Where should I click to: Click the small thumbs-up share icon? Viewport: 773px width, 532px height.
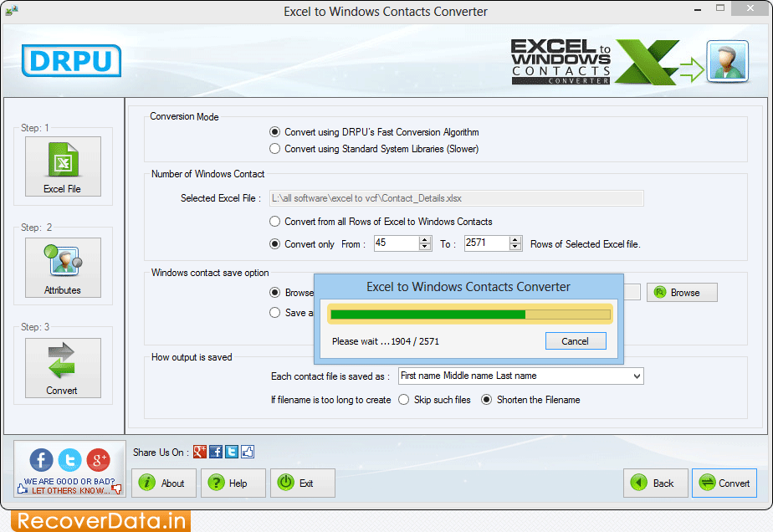(248, 452)
